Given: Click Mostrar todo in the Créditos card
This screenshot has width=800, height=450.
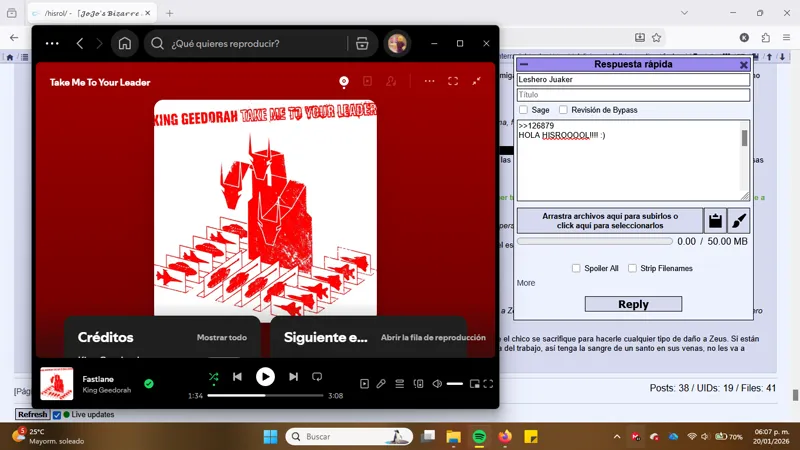Looking at the screenshot, I should [x=222, y=338].
